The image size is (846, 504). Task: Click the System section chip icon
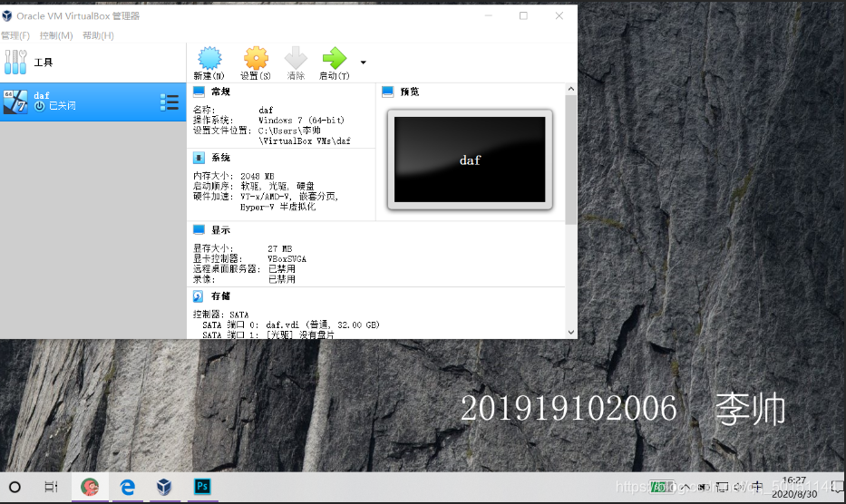click(x=199, y=158)
